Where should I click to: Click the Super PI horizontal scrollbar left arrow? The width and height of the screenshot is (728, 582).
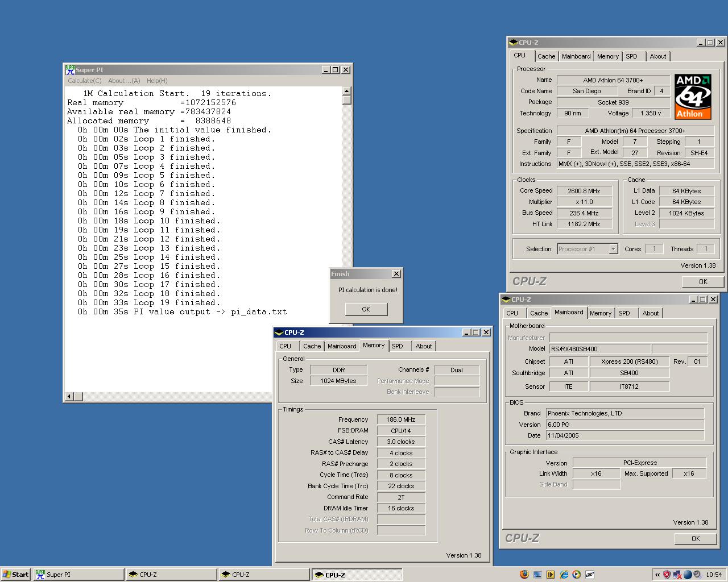(x=69, y=396)
